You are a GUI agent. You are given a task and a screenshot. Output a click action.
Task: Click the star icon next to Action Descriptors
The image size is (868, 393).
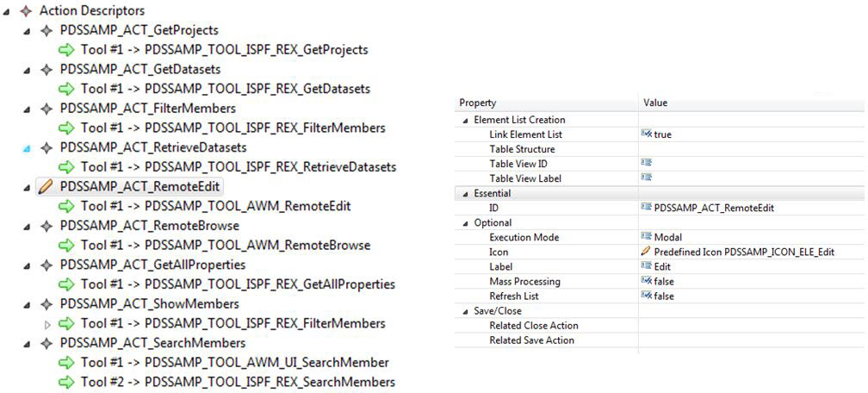coord(26,11)
